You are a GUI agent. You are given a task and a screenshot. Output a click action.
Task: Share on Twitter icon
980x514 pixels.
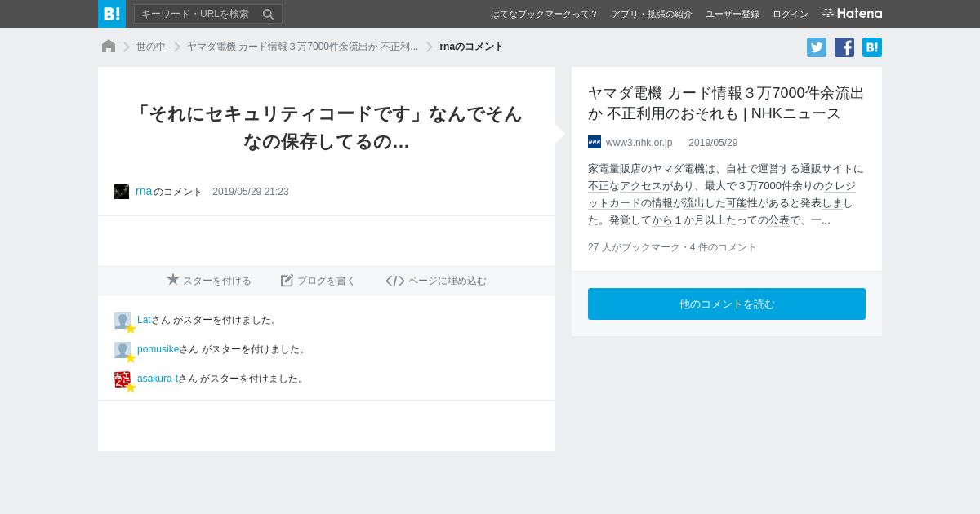817,47
